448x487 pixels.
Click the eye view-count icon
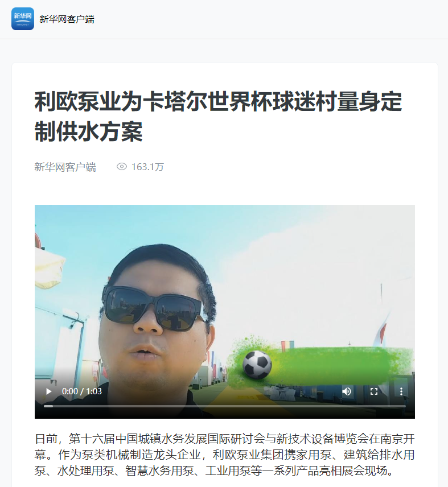[x=122, y=167]
